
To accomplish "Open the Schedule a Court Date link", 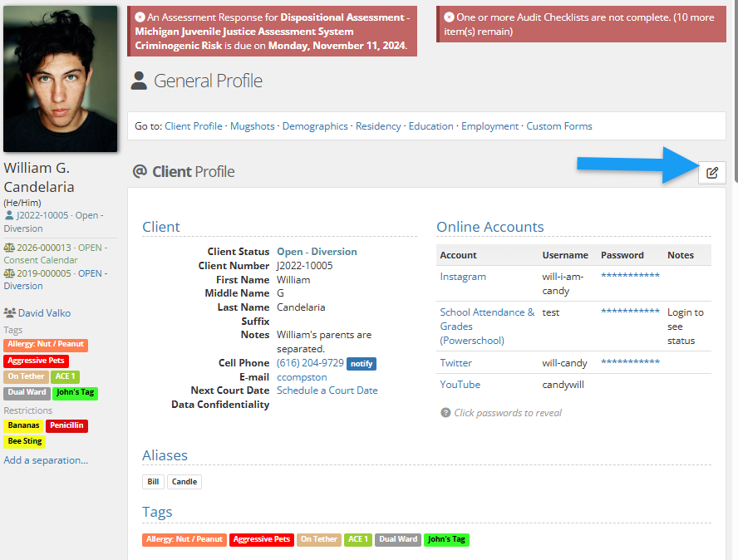I will (327, 391).
